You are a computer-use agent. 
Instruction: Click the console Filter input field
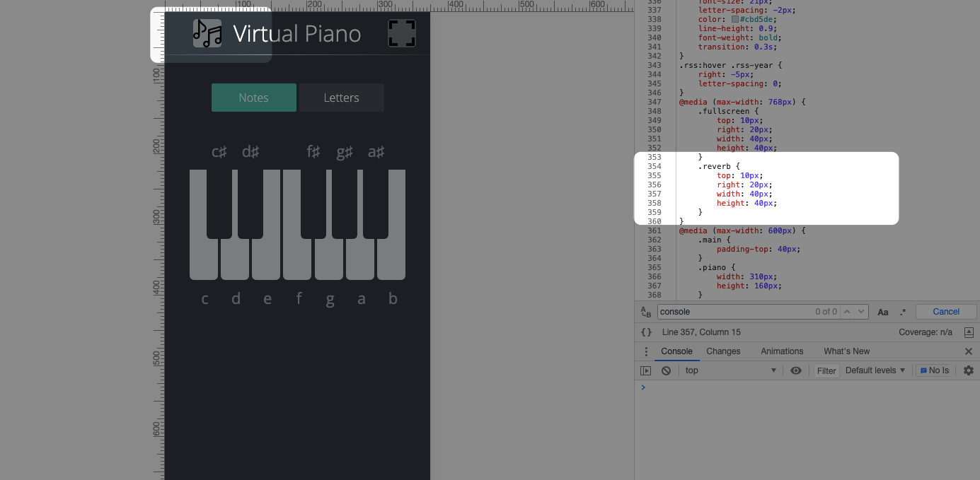826,370
